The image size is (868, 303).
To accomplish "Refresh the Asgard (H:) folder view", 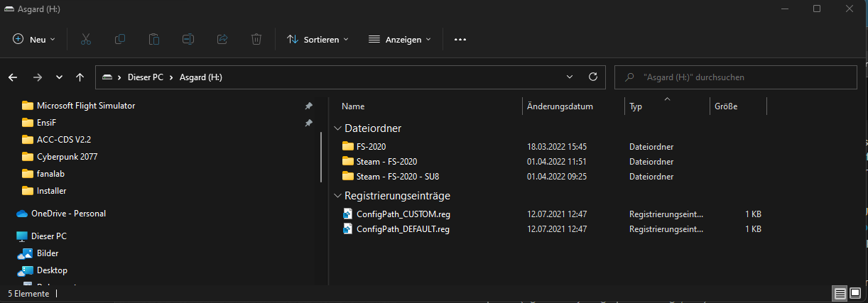I will (x=593, y=77).
